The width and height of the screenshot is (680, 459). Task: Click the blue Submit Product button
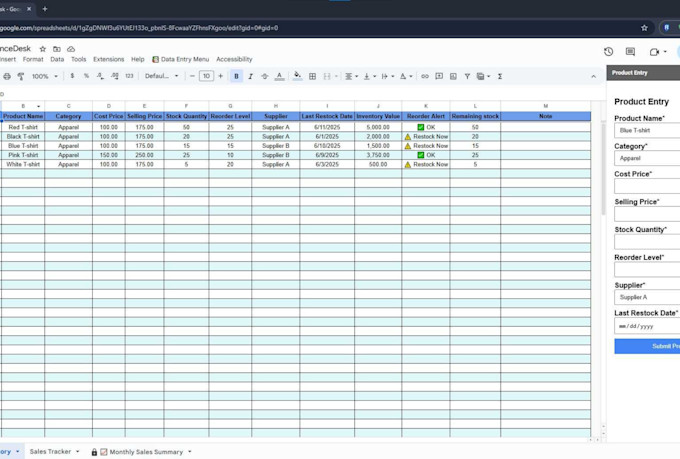(647, 346)
